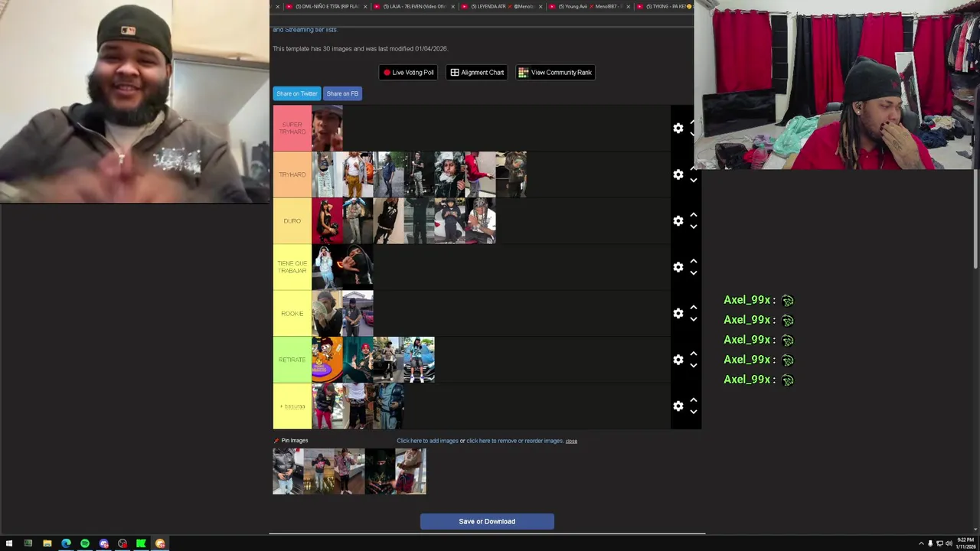Move TIENE QUE TRABAJAR tier up

point(694,261)
